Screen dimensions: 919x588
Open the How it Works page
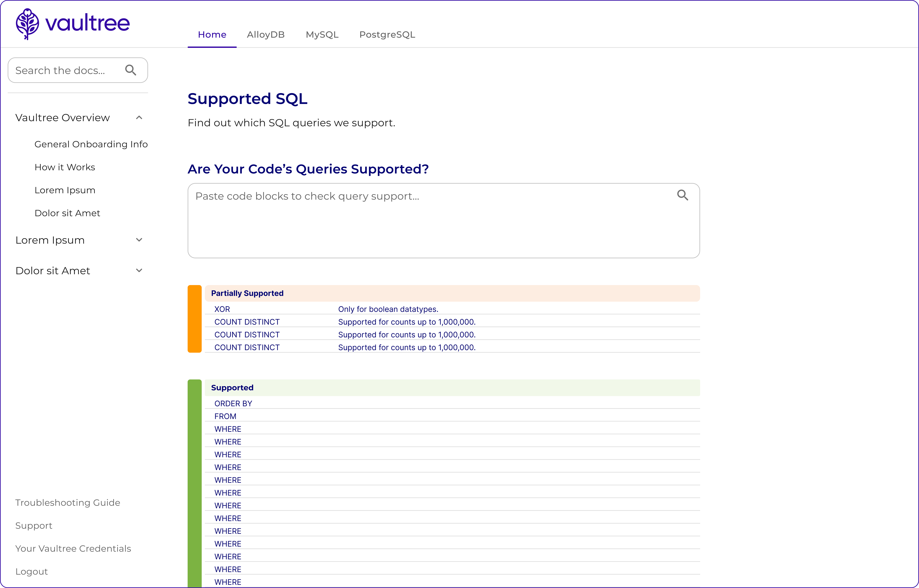click(65, 167)
